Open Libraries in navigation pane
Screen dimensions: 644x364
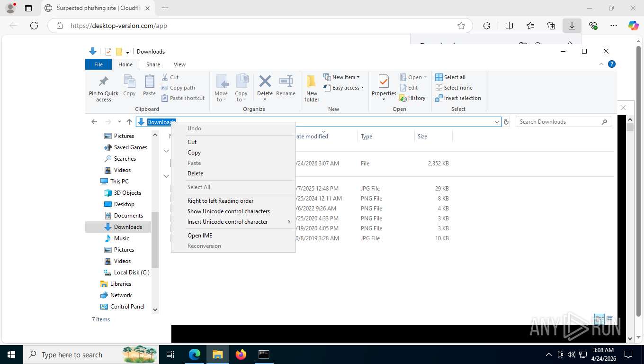click(116, 284)
